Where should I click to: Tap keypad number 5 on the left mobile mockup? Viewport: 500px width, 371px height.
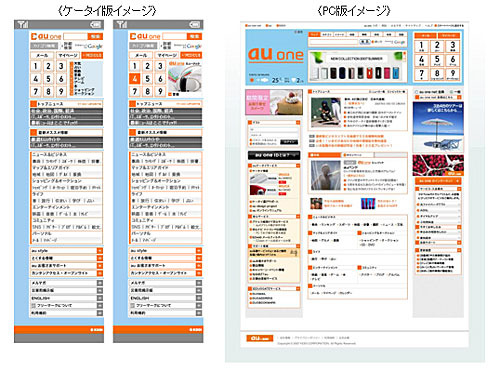(48, 79)
